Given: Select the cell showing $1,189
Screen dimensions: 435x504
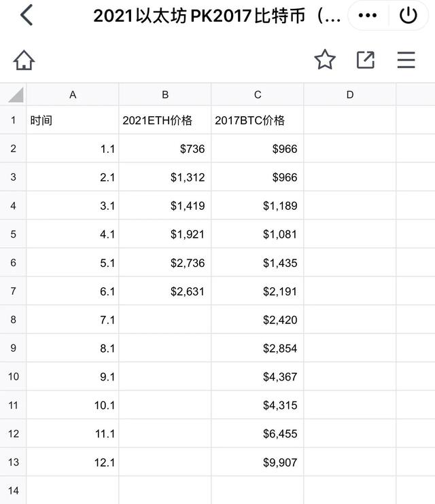Looking at the screenshot, I should [x=258, y=205].
